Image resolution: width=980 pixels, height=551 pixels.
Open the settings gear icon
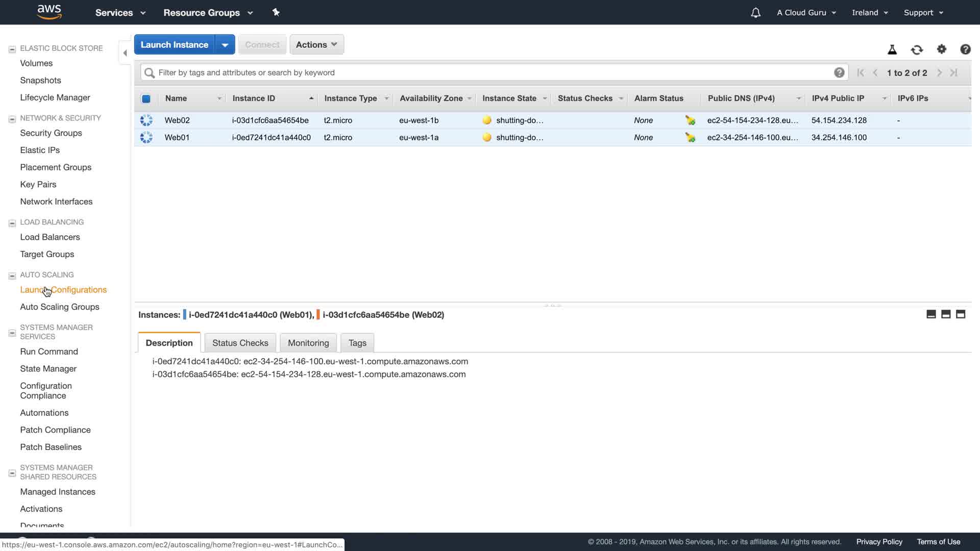pyautogui.click(x=941, y=49)
